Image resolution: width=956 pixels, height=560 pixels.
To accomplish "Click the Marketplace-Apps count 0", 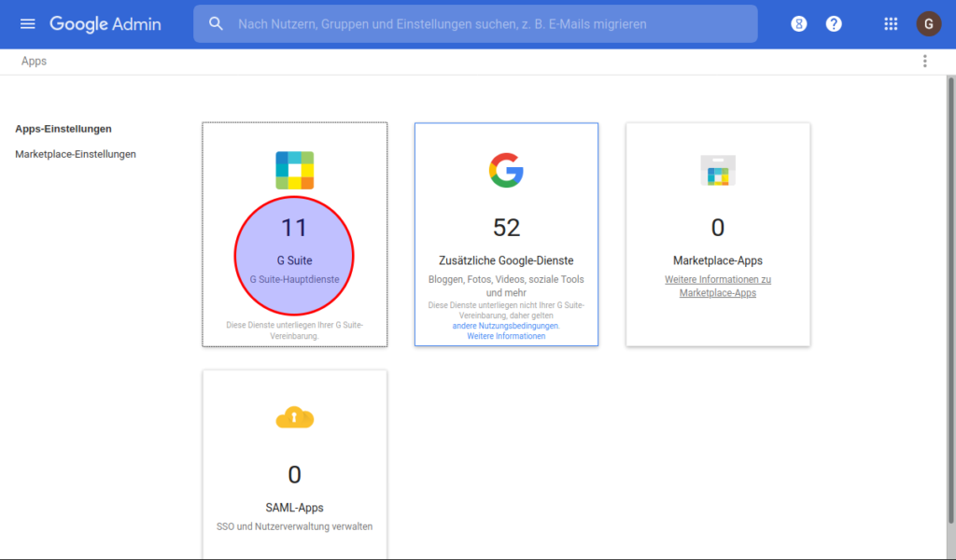I will pos(718,228).
